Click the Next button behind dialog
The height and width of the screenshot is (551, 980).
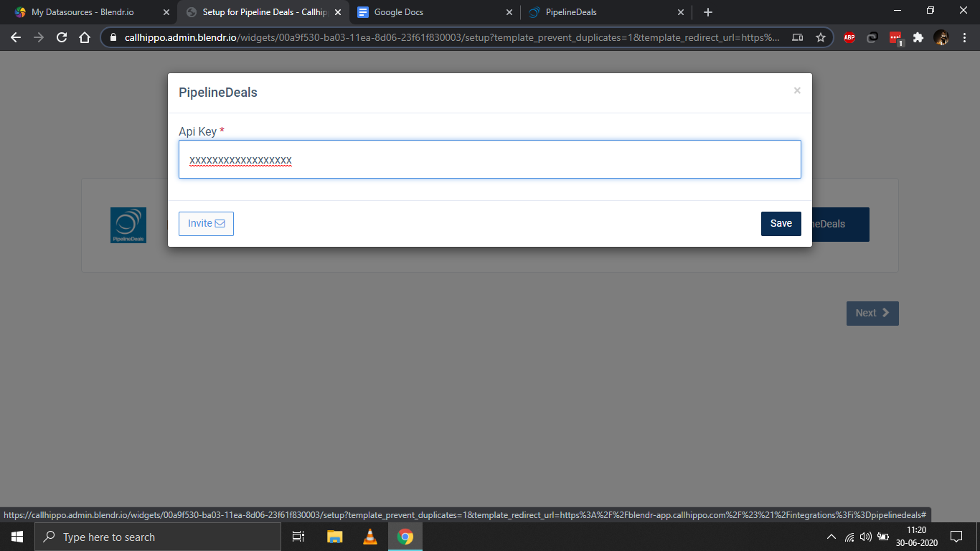pyautogui.click(x=872, y=313)
